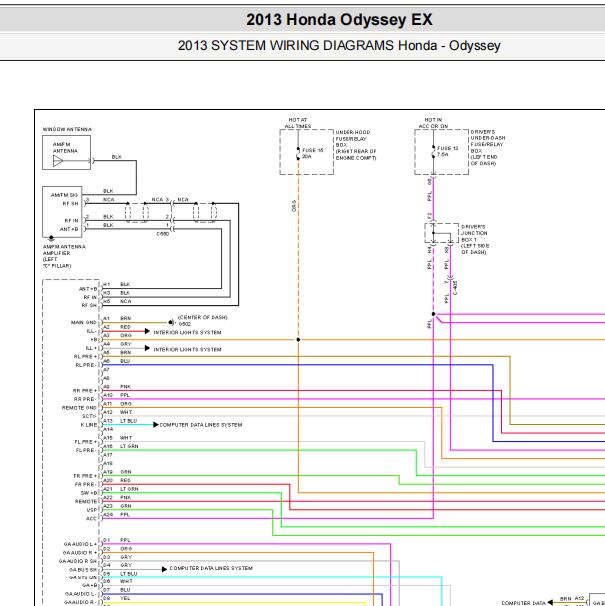605x606 pixels.
Task: Select the 'RR PRE +' pin label
Action: tap(85, 391)
